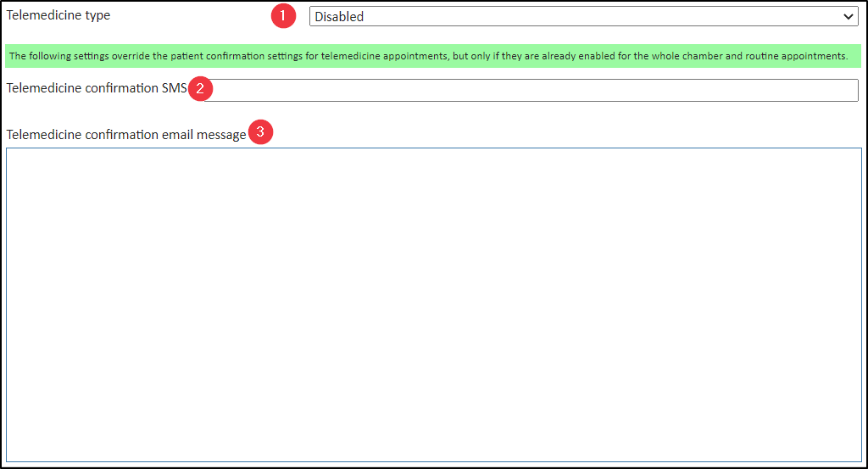Open the Telemedicine type dropdown
868x469 pixels.
(583, 17)
